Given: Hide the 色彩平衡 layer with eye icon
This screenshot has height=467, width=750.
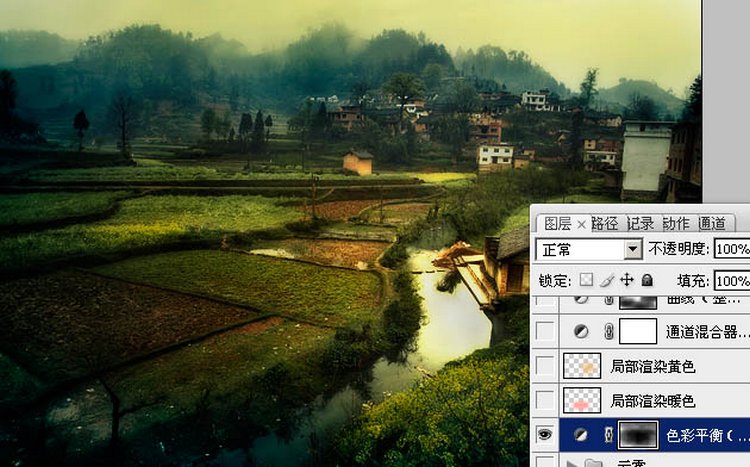Looking at the screenshot, I should coord(544,435).
